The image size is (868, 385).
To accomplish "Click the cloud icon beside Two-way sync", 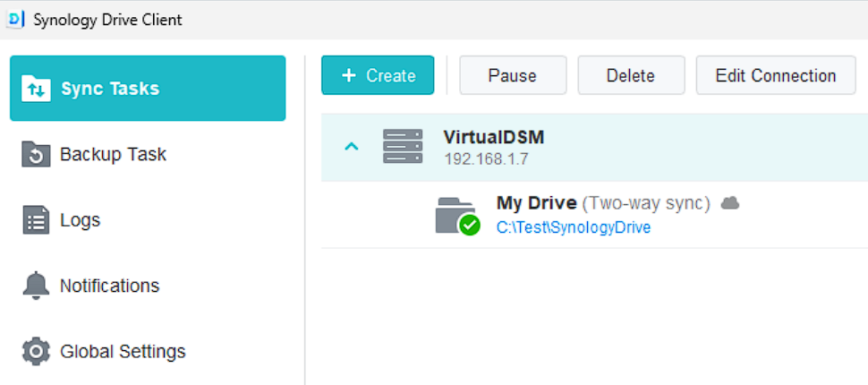I will pos(729,204).
